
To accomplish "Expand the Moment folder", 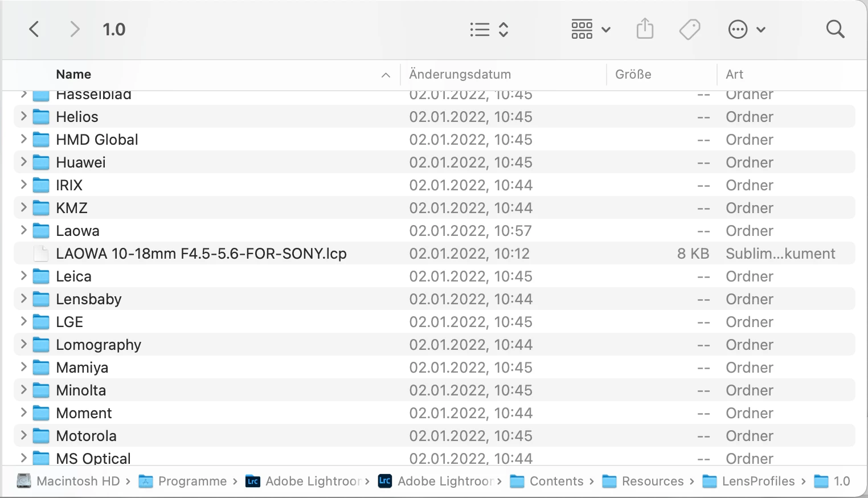I will pos(23,413).
